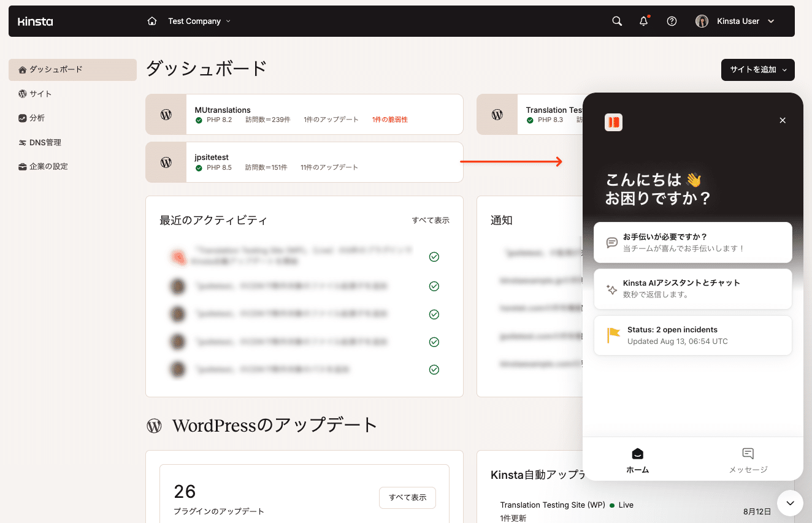
Task: Open Kinsta AIアシスタントとチャット card
Action: [693, 289]
